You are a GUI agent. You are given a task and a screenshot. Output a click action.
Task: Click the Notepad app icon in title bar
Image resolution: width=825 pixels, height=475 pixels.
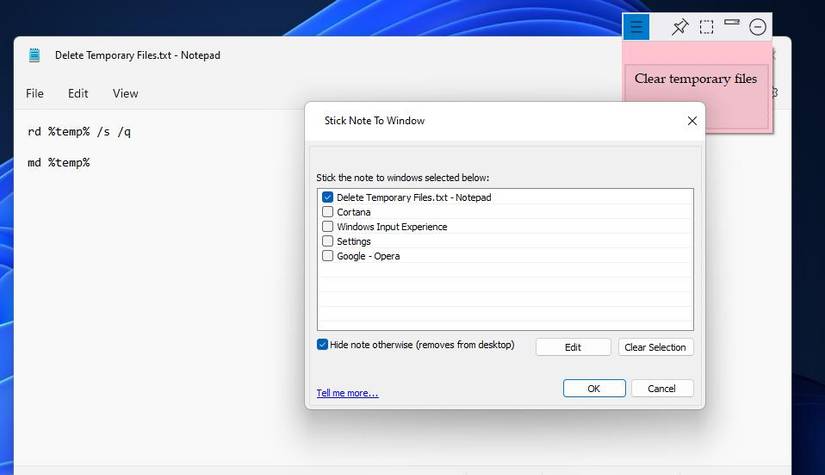pos(35,55)
